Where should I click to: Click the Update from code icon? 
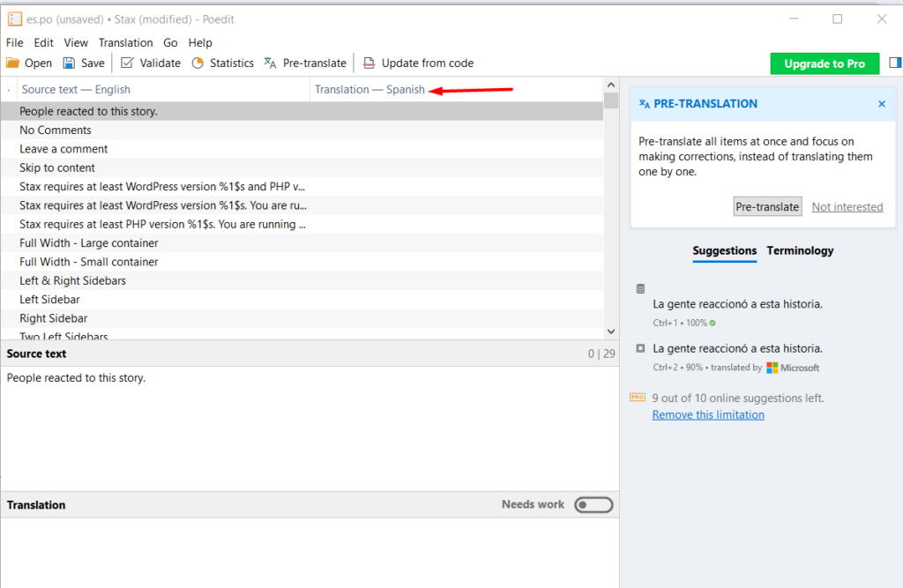369,63
